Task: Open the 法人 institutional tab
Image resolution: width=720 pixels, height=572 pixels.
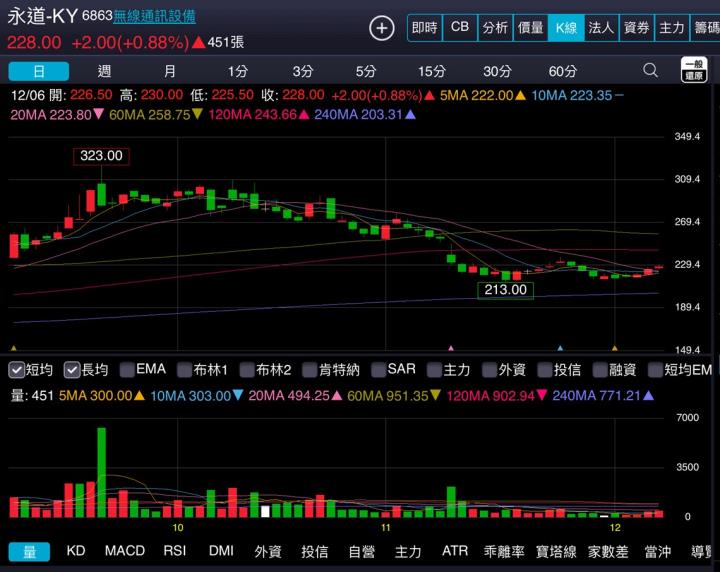Action: 601,28
